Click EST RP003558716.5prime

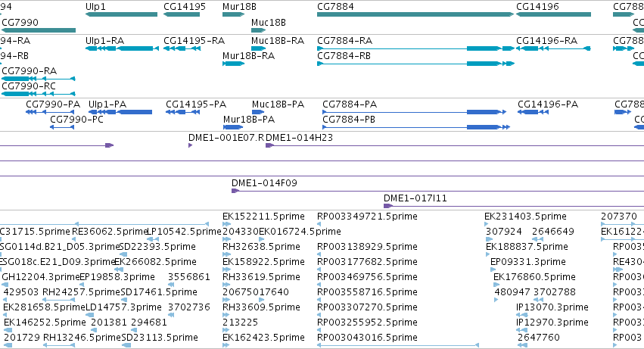[x=367, y=292]
